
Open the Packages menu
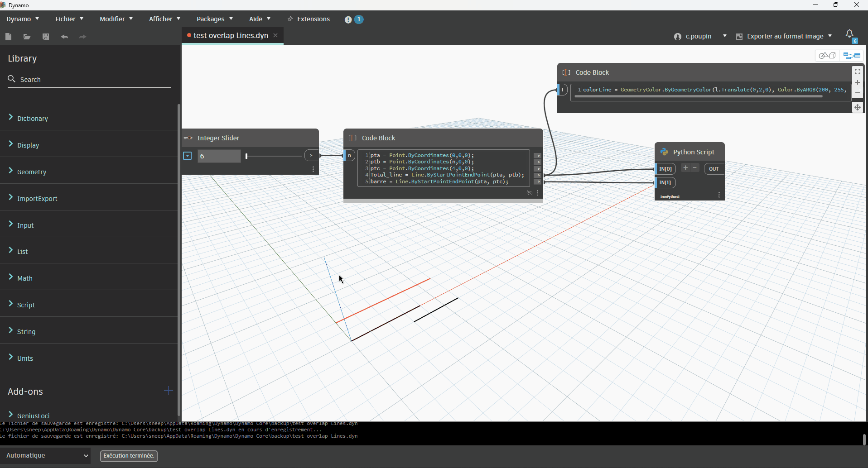(214, 19)
